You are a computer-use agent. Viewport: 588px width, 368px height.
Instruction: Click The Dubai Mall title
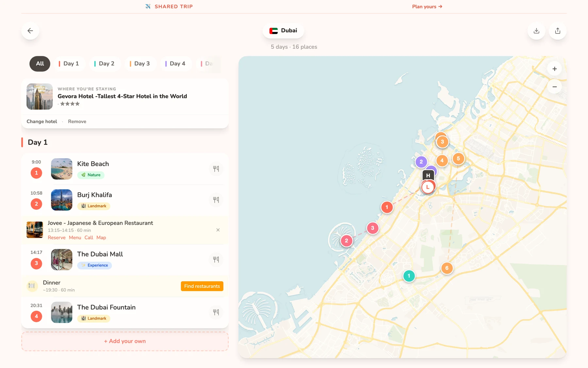pyautogui.click(x=100, y=254)
